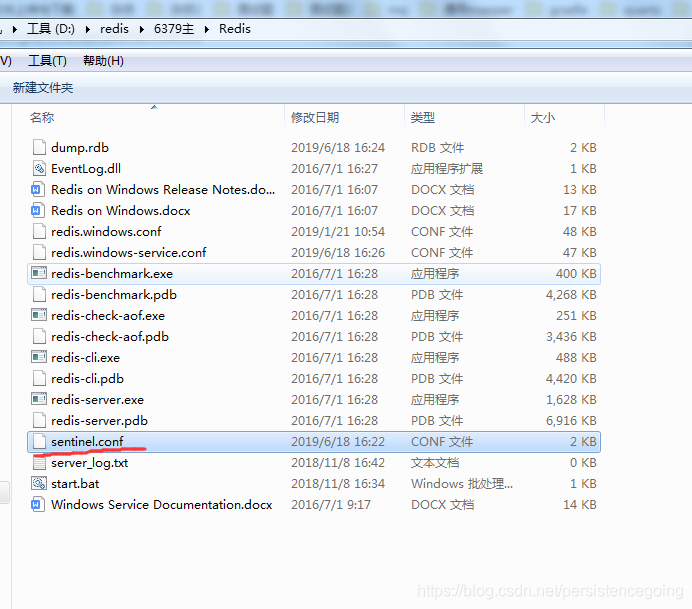The height and width of the screenshot is (609, 692).
Task: Click date 2019/1/21 10:54 of redis.windows.conf
Action: 338,232
